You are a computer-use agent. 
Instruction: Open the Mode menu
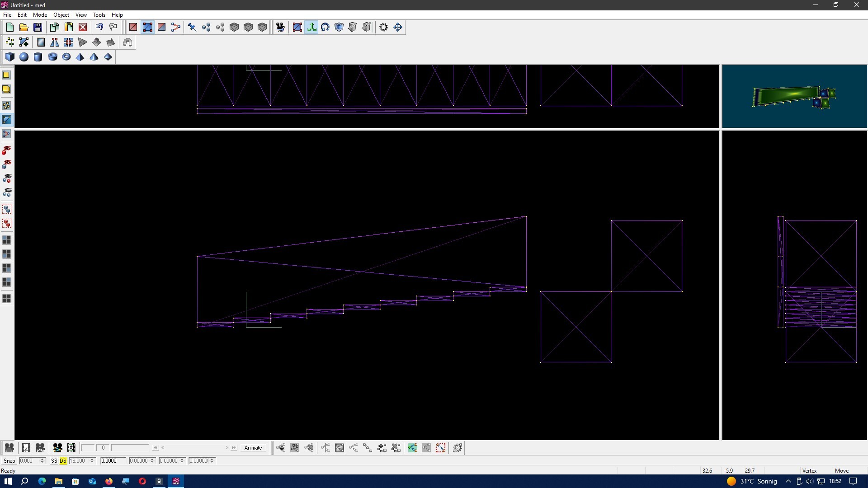pos(40,15)
